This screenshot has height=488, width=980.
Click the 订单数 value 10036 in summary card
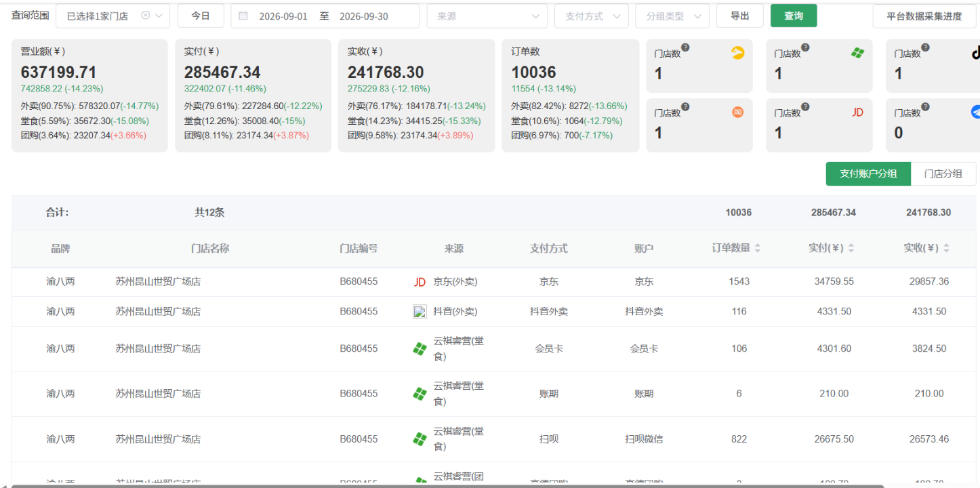click(x=534, y=73)
